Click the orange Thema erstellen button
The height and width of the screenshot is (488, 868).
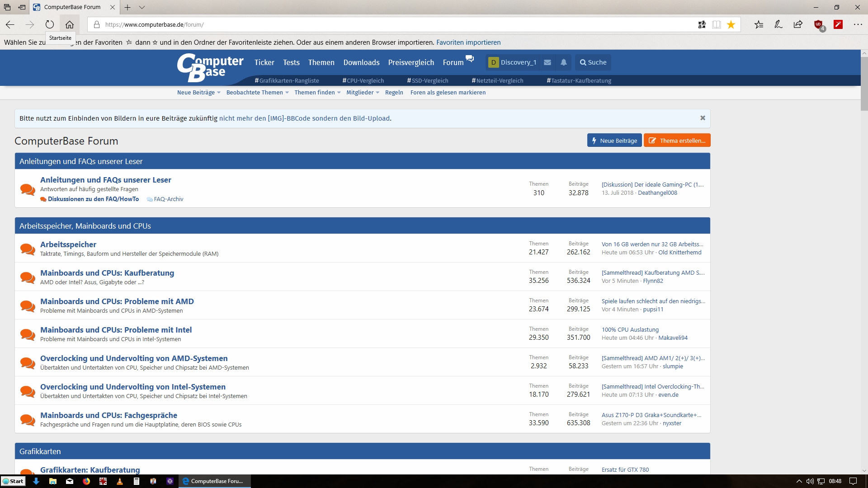(677, 141)
